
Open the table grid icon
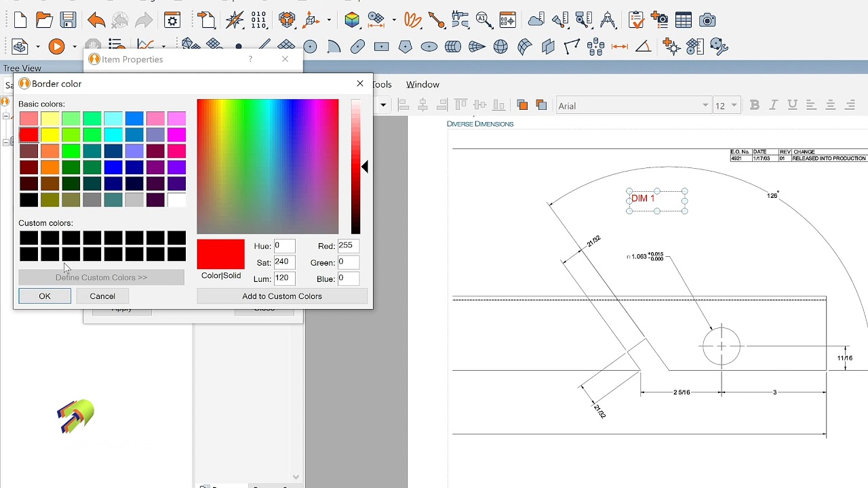coord(683,20)
